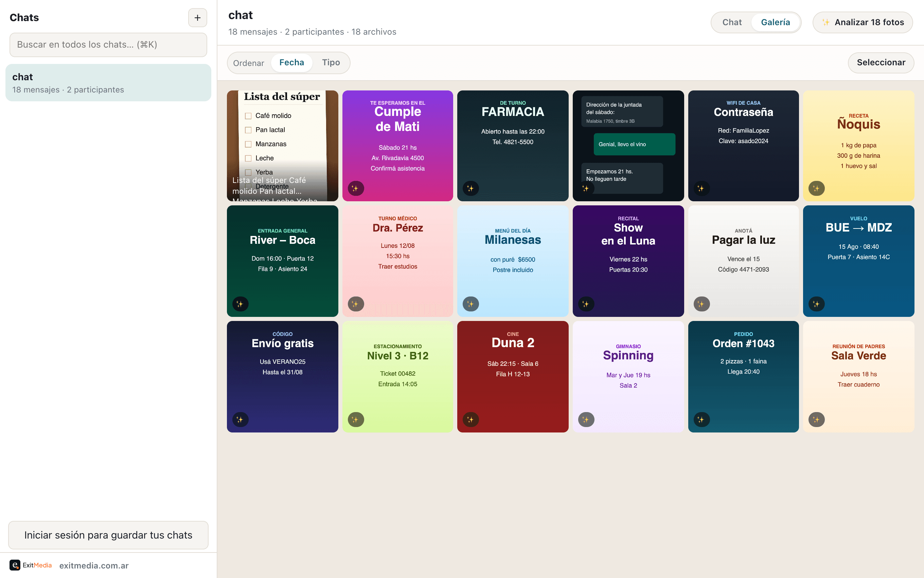This screenshot has height=578, width=924.
Task: Click the ExitMedia logo in the footer
Action: click(31, 565)
